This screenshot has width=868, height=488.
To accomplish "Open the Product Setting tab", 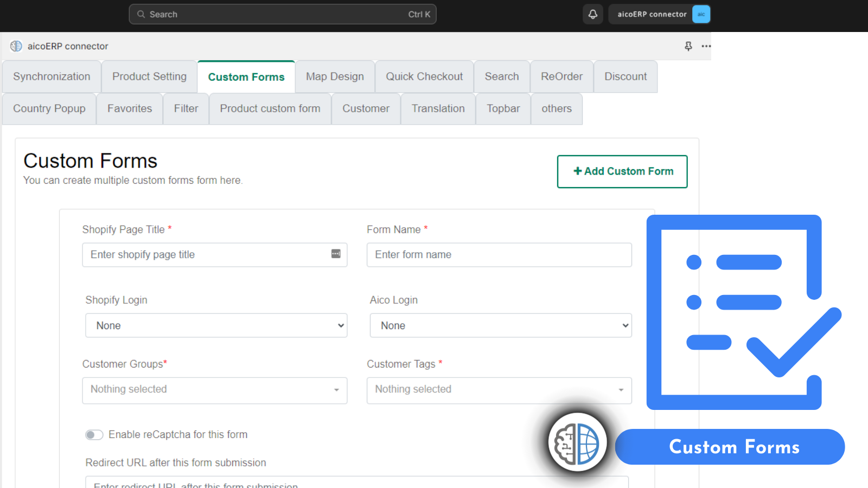I will (x=149, y=76).
